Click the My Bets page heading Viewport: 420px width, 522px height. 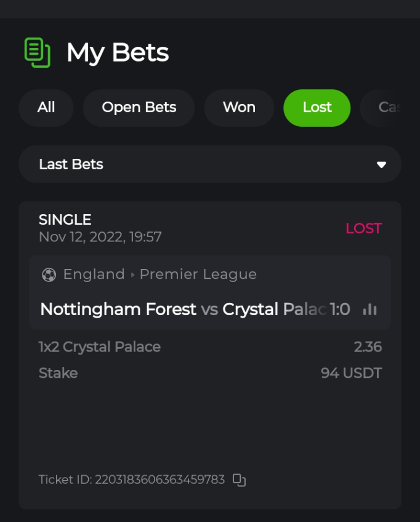(x=118, y=53)
